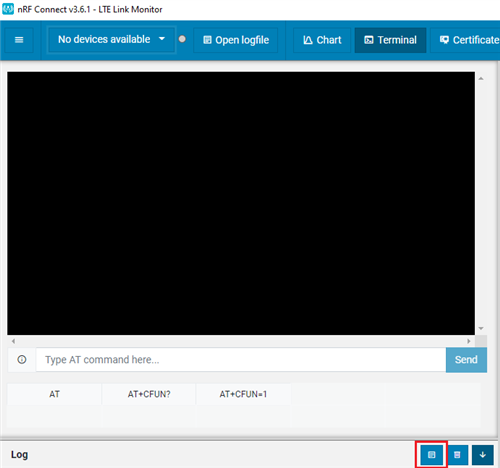Click the Open logfile button
This screenshot has height=468, width=500.
[236, 40]
